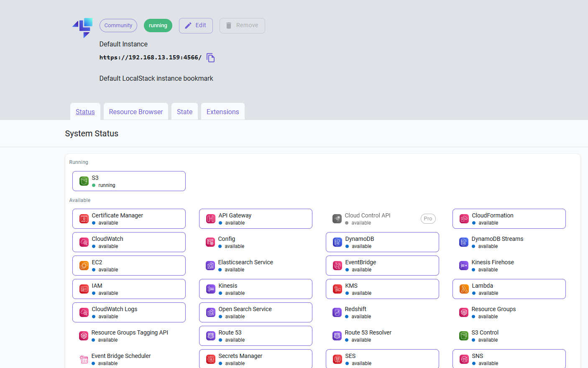
Task: Click the Resource Groups Tagging API icon
Action: pos(84,336)
